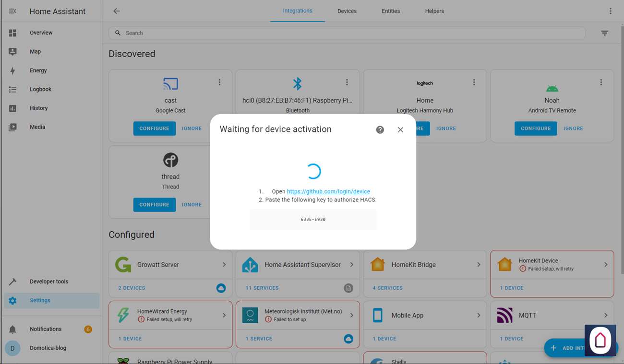Click the Add Integration button

pos(581,348)
